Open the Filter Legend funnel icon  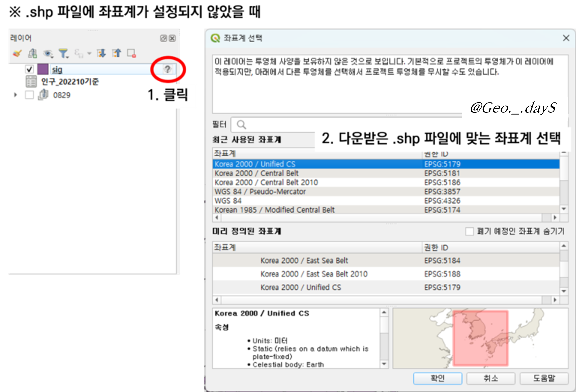(x=63, y=53)
